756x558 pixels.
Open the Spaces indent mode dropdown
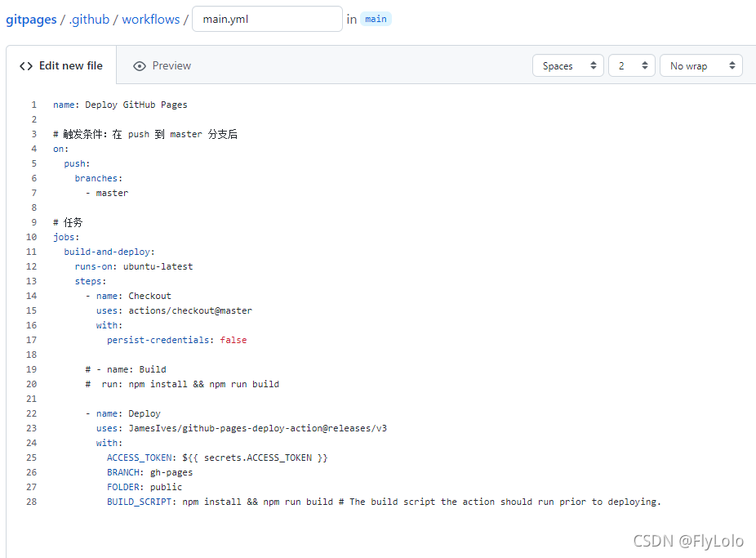pyautogui.click(x=568, y=65)
